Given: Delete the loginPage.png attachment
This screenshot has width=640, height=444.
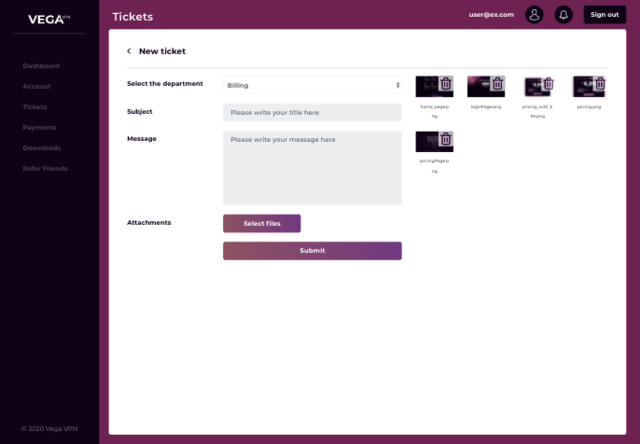Looking at the screenshot, I should [x=498, y=85].
